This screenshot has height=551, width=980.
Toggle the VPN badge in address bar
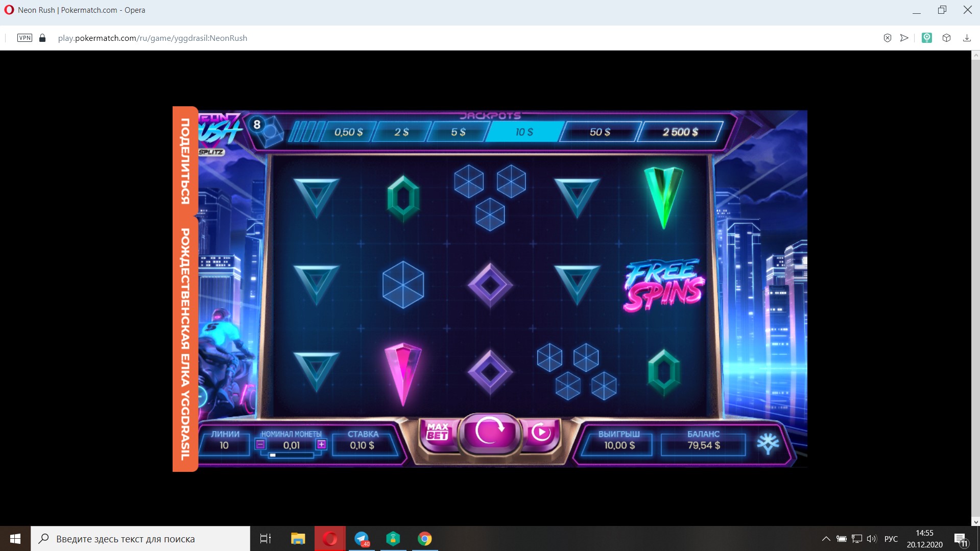point(25,38)
